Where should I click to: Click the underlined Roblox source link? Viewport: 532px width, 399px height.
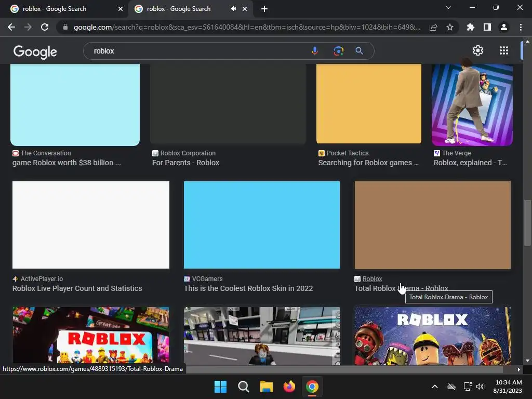[x=372, y=278]
